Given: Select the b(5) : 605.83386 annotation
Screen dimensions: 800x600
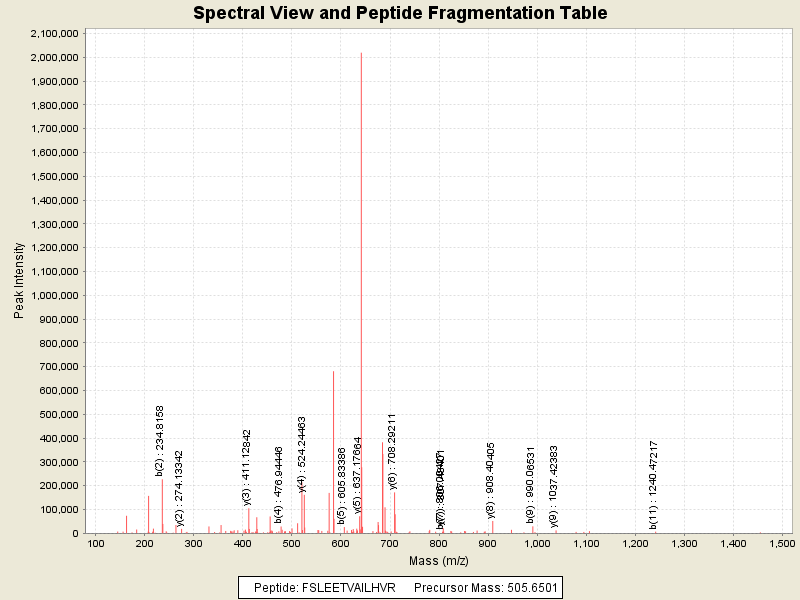Looking at the screenshot, I should pyautogui.click(x=341, y=486).
